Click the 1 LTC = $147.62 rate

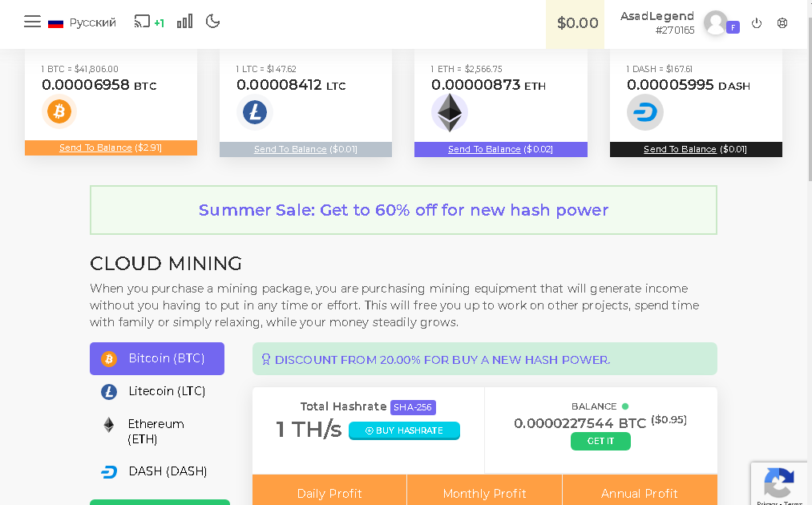point(266,69)
